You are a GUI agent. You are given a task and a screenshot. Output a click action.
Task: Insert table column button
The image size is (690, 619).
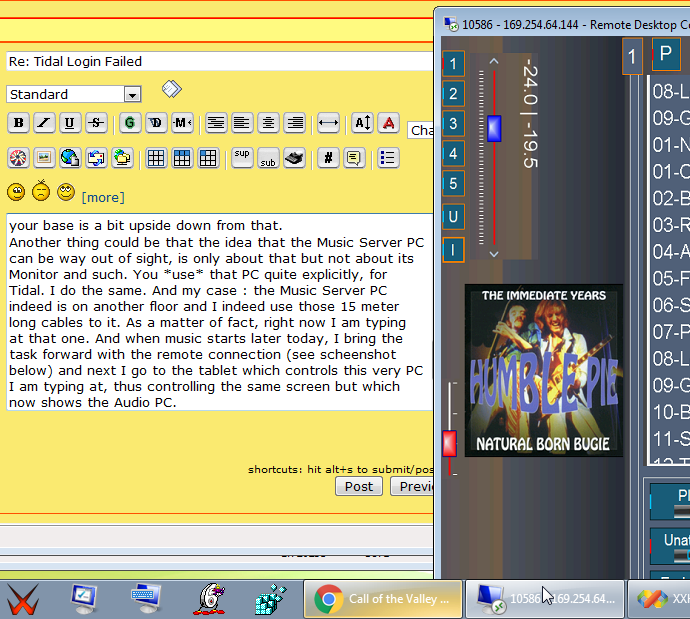[x=208, y=158]
